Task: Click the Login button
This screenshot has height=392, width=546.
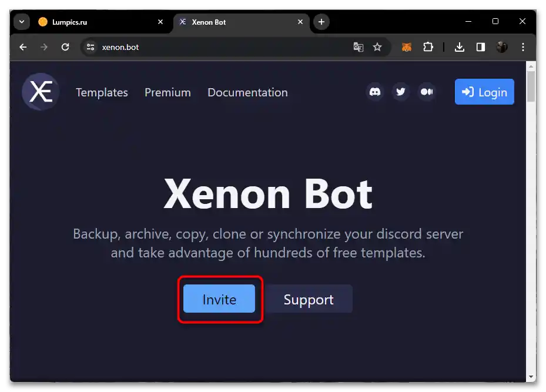Action: point(484,92)
